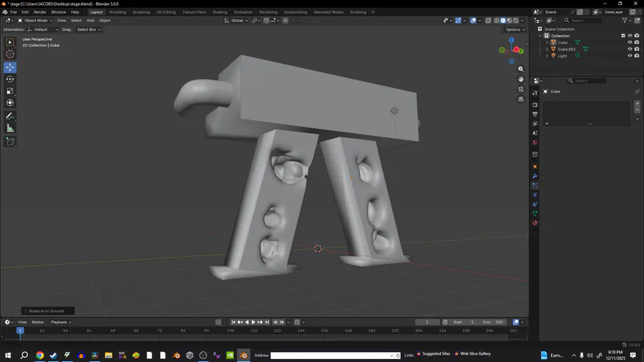Toggle X-ray mode in viewport header
Viewport: 644px width, 362px height.
point(488,21)
